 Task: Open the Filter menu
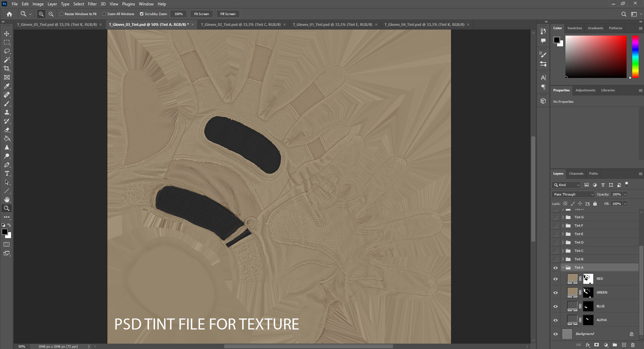point(92,4)
